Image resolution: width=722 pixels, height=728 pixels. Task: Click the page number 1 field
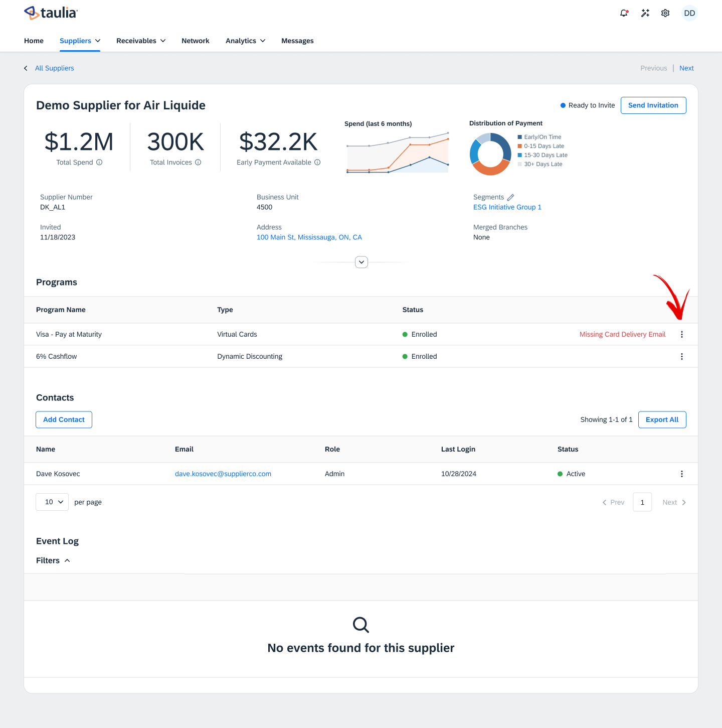pyautogui.click(x=642, y=502)
